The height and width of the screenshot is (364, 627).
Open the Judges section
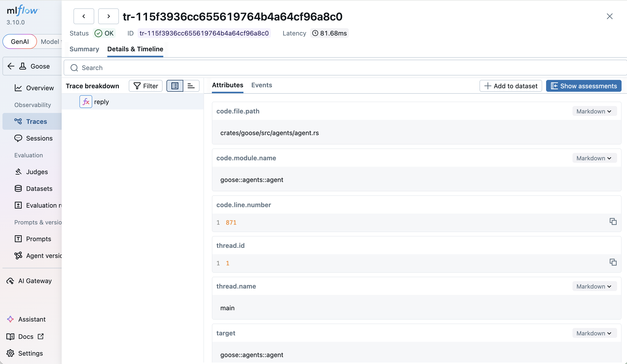pos(37,172)
